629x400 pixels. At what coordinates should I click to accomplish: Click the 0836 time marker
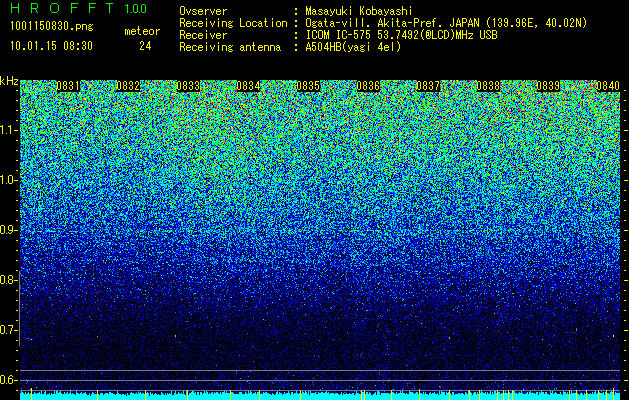[x=368, y=86]
